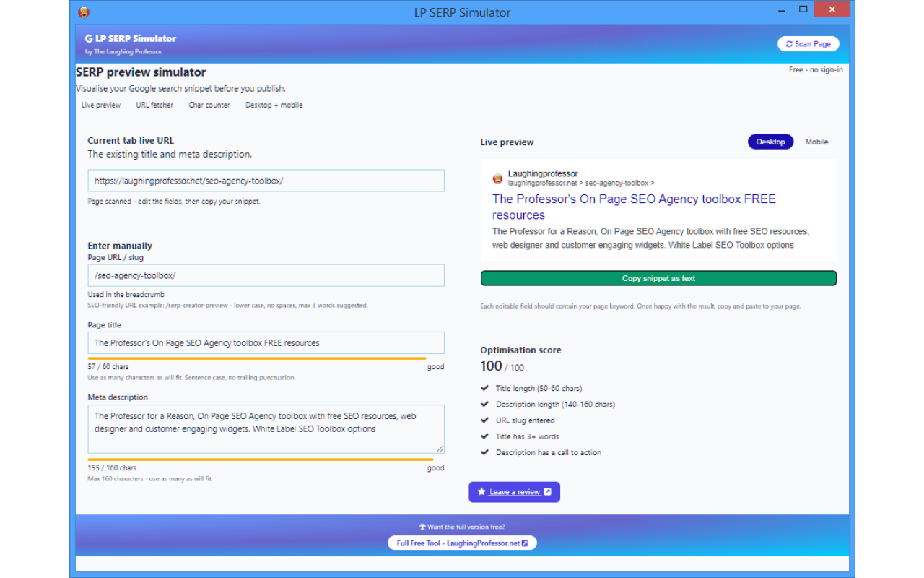Click checkmark beside Description has call to action
This screenshot has width=924, height=578.
point(485,452)
